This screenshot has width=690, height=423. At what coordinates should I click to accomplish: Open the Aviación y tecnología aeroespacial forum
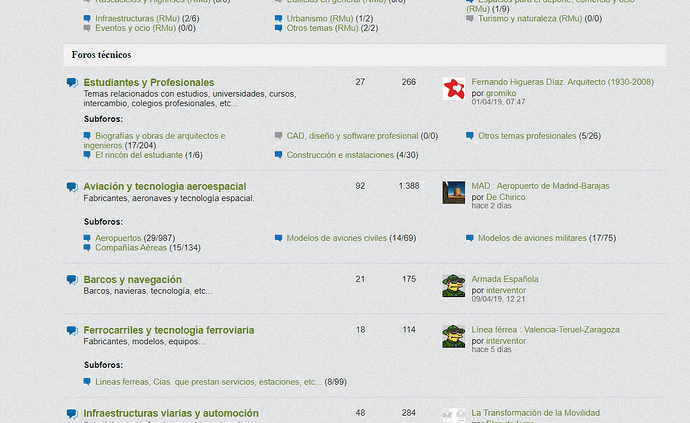(164, 186)
